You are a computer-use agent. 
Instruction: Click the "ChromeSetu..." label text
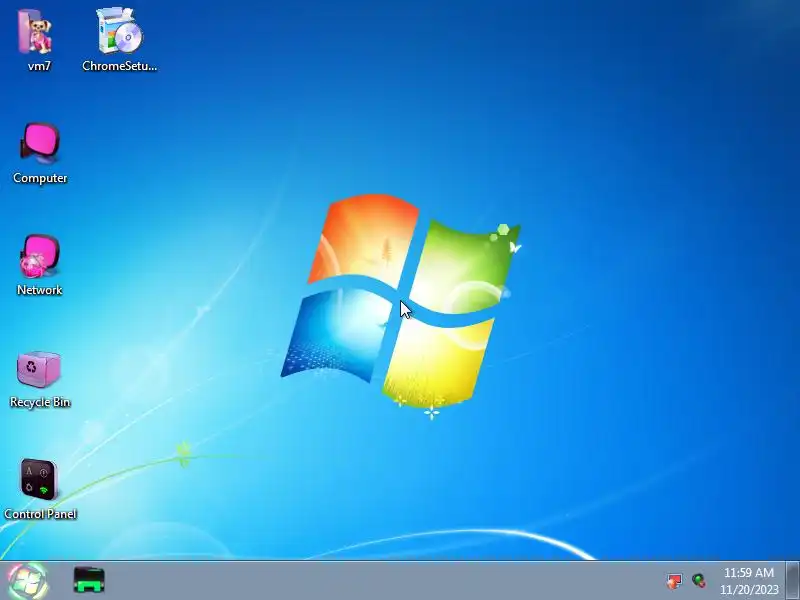point(120,66)
